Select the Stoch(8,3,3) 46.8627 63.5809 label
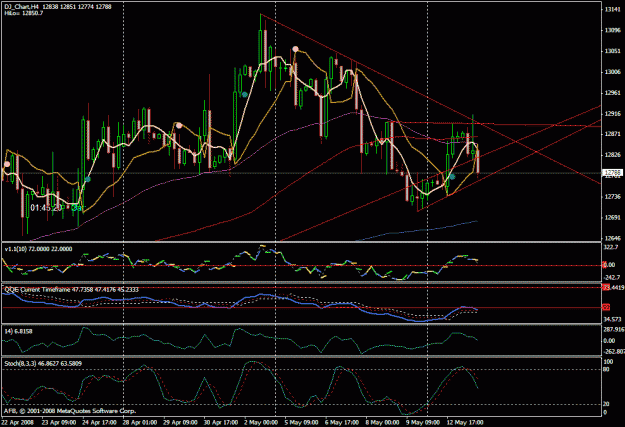The image size is (625, 427). pyautogui.click(x=44, y=364)
